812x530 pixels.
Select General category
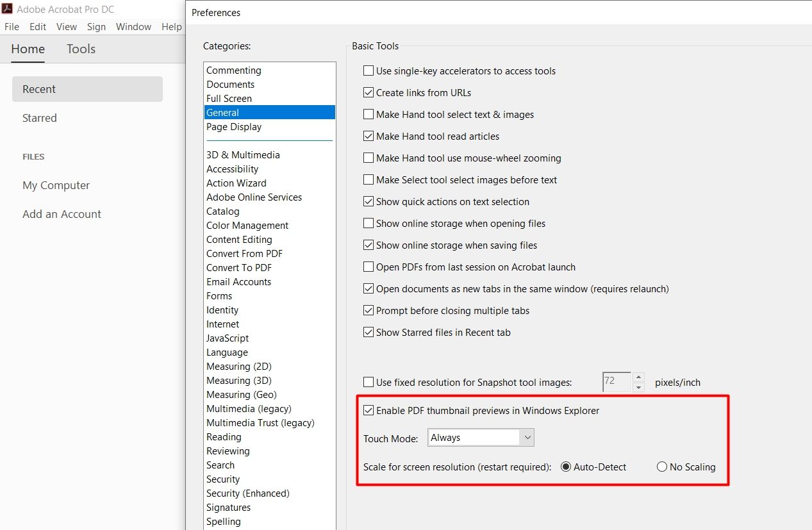pyautogui.click(x=270, y=113)
